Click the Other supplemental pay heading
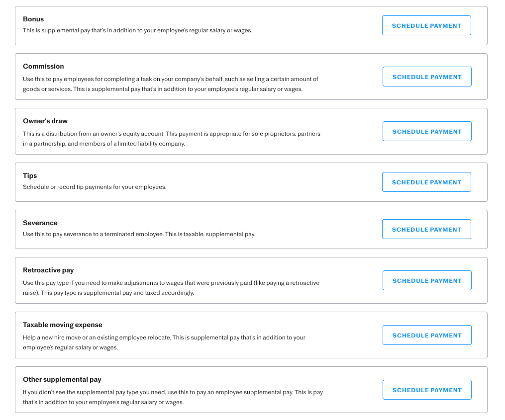This screenshot has height=420, width=505. [x=62, y=380]
